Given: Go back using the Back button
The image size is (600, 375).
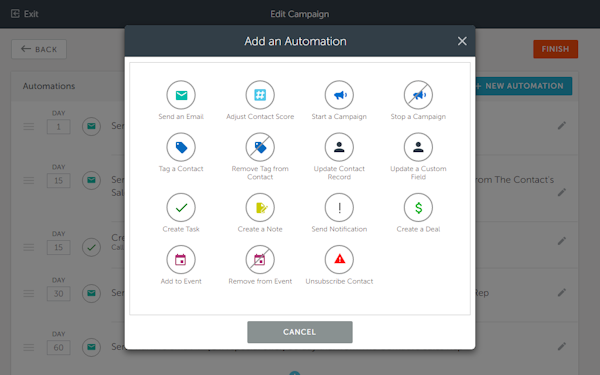Looking at the screenshot, I should 39,49.
